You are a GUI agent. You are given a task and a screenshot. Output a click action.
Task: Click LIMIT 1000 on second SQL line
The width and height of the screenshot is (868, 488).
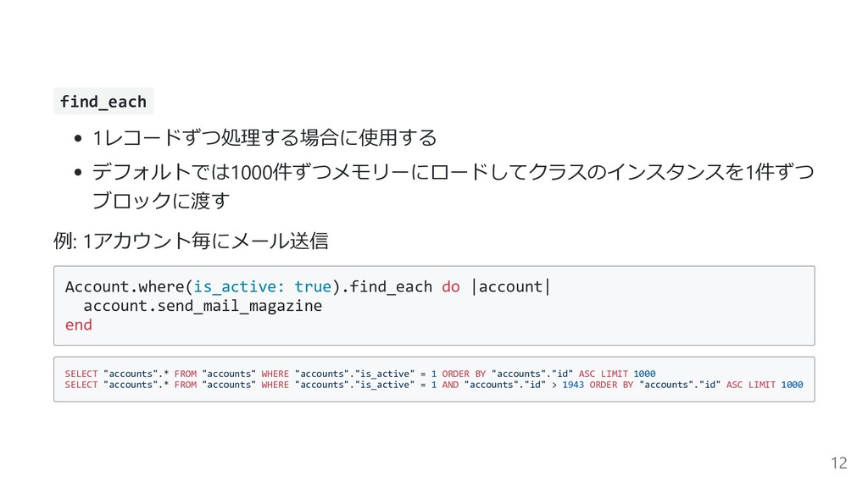[x=776, y=385]
